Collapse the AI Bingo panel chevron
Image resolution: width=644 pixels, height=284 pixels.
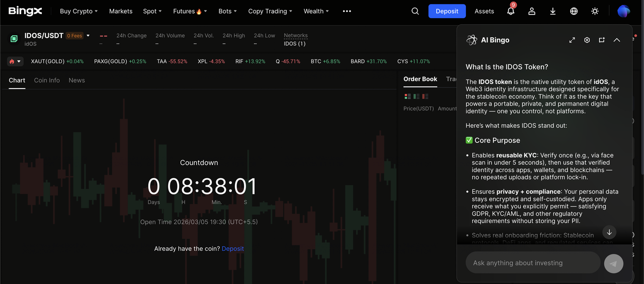617,40
